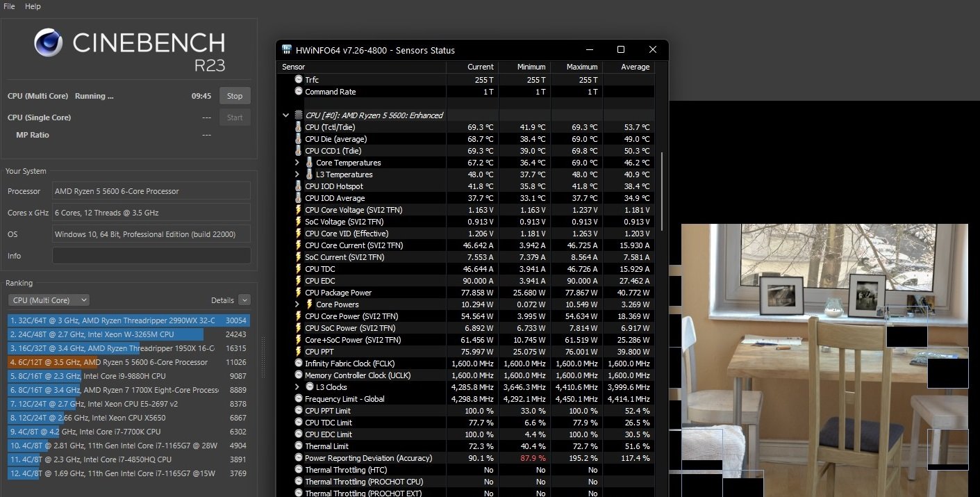
Task: Select the Ryzen Threadripper 2990WX ranking row
Action: (128, 320)
